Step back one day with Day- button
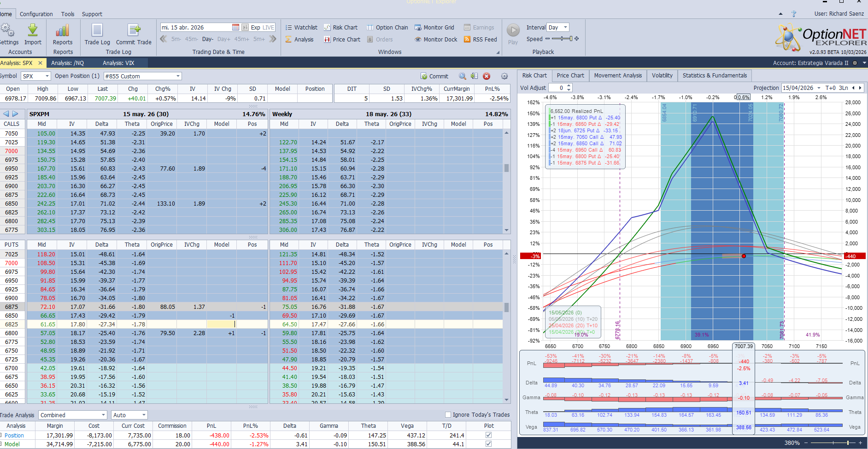The width and height of the screenshot is (868, 449). [207, 39]
